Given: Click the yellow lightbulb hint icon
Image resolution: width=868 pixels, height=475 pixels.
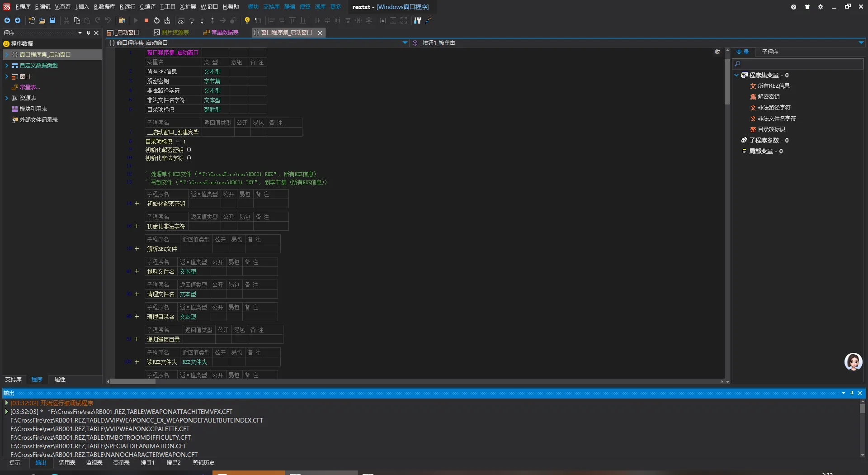Looking at the screenshot, I should pyautogui.click(x=247, y=20).
